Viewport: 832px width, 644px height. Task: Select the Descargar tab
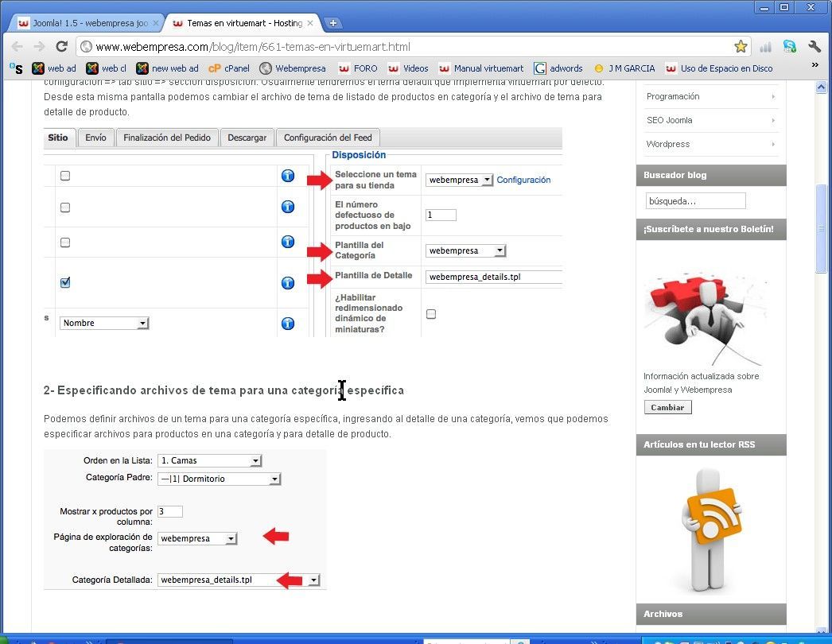(x=247, y=138)
